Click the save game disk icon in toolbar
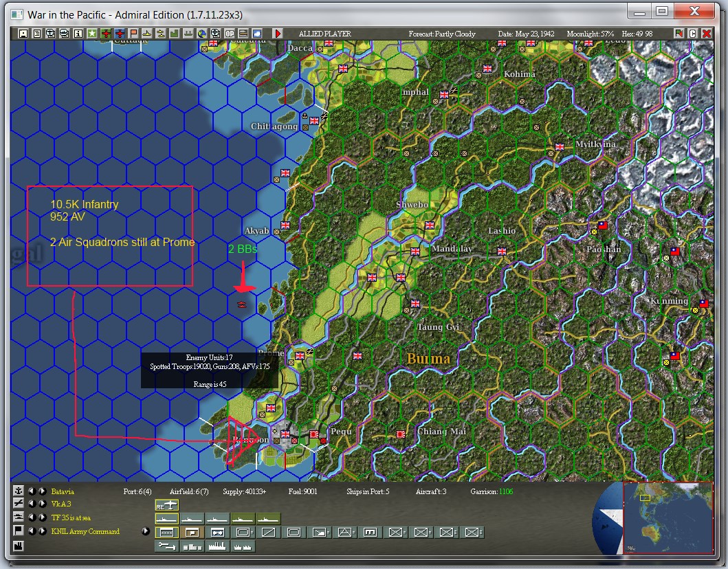Screen dimensions: 728x569 [23, 34]
